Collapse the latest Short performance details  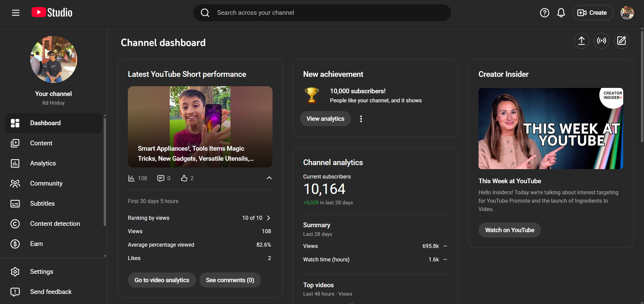click(x=269, y=178)
